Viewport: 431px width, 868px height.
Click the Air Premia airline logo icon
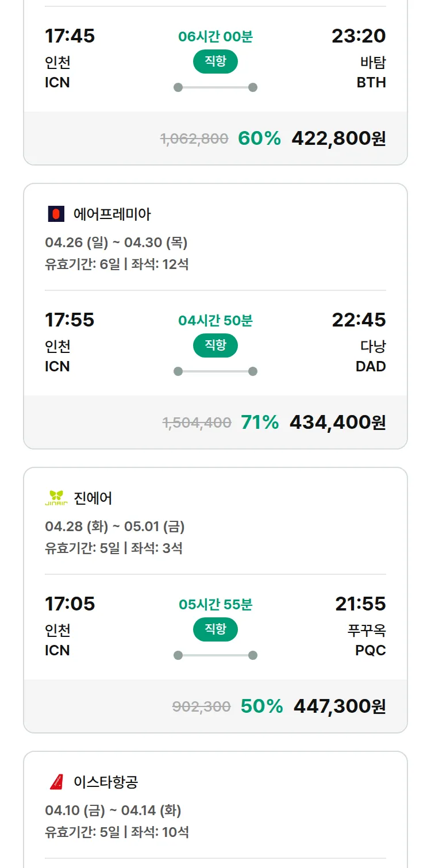tap(56, 214)
